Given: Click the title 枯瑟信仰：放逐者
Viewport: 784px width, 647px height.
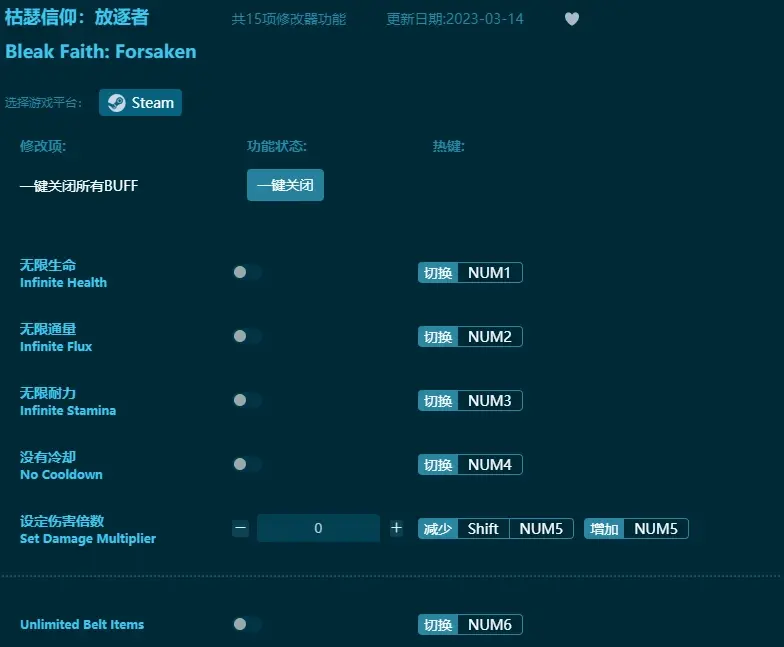Looking at the screenshot, I should click(x=77, y=17).
